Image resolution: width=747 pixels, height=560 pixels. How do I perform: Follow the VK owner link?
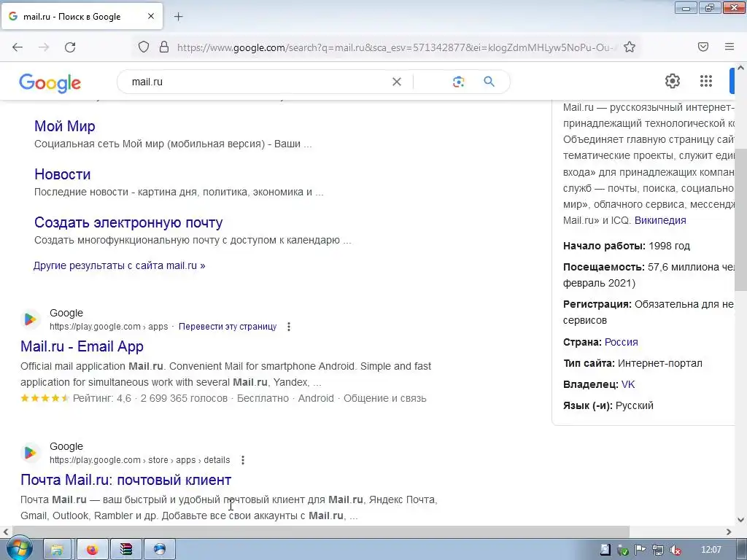tap(628, 385)
